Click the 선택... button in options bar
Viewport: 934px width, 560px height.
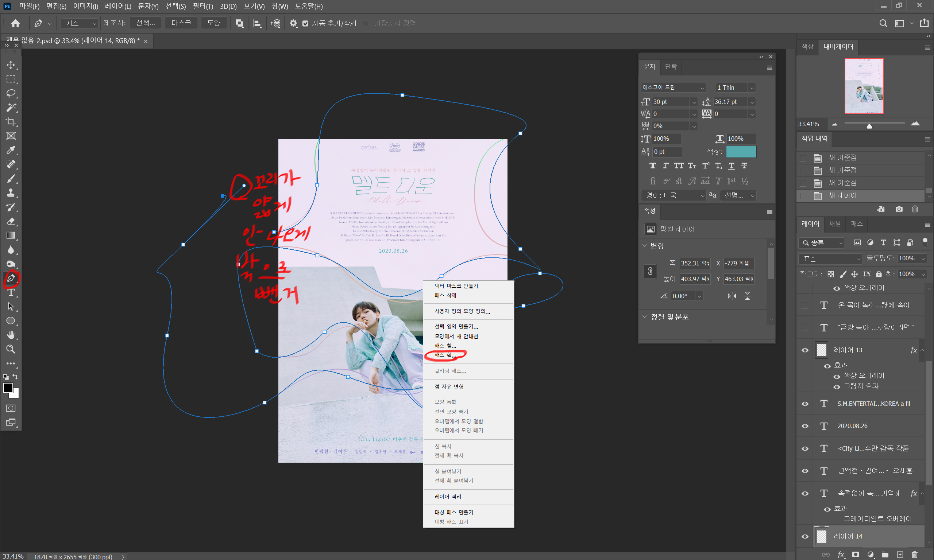pos(146,23)
